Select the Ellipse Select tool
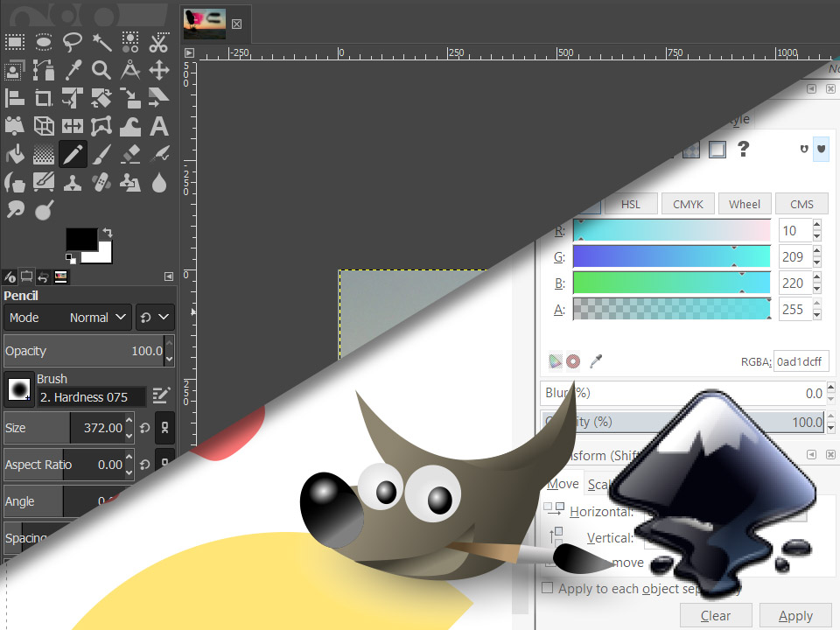 tap(44, 42)
